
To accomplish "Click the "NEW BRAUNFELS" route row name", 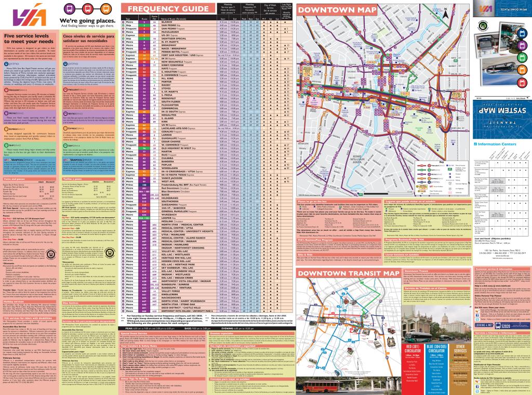I will coord(172,62).
